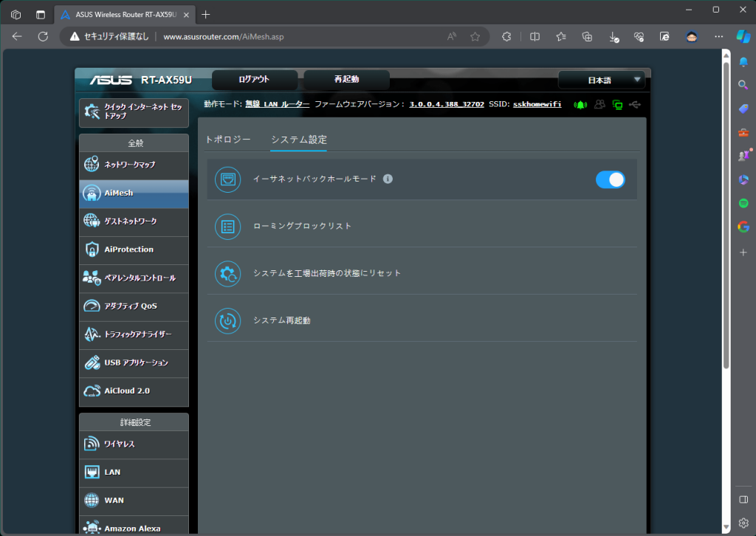
Task: Open Spotify in the Edge sidebar
Action: (x=743, y=204)
